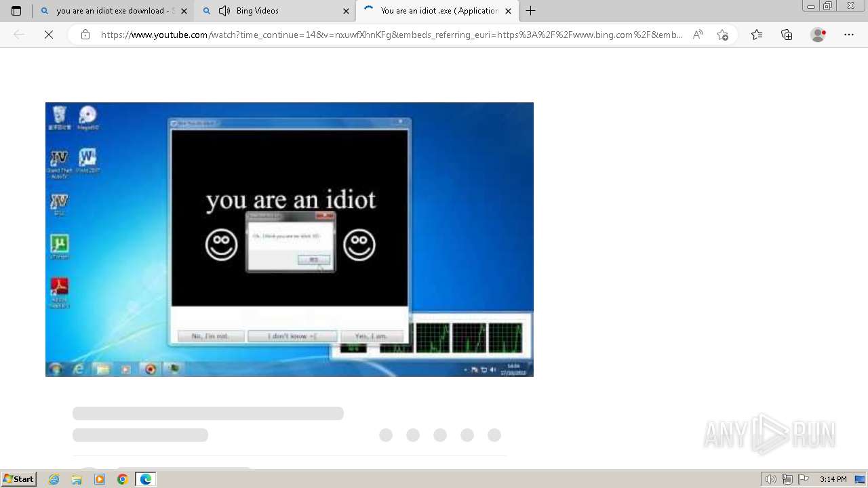Screen dimensions: 868x488
Task: Go back to the previous page
Action: point(19,35)
